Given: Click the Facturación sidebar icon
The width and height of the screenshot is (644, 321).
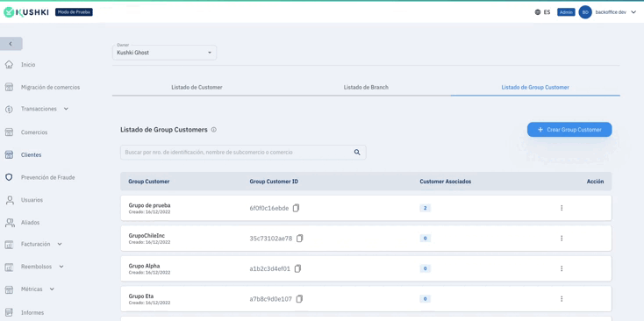Looking at the screenshot, I should click(x=9, y=244).
